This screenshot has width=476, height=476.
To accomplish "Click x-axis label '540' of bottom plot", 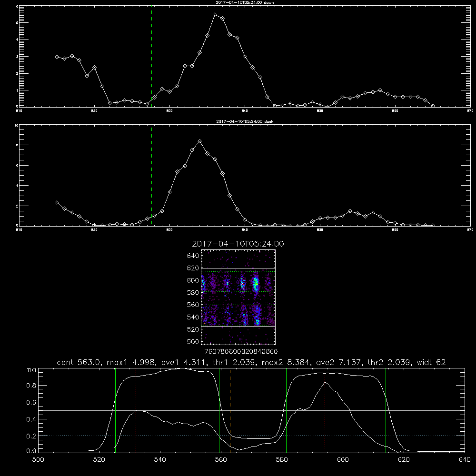I will pyautogui.click(x=160, y=460).
